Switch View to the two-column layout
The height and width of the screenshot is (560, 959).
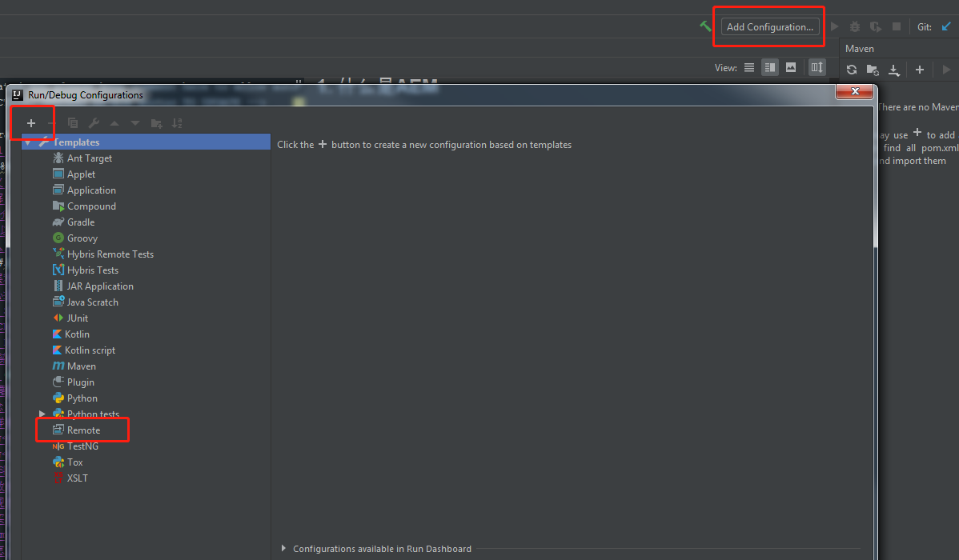coord(770,67)
